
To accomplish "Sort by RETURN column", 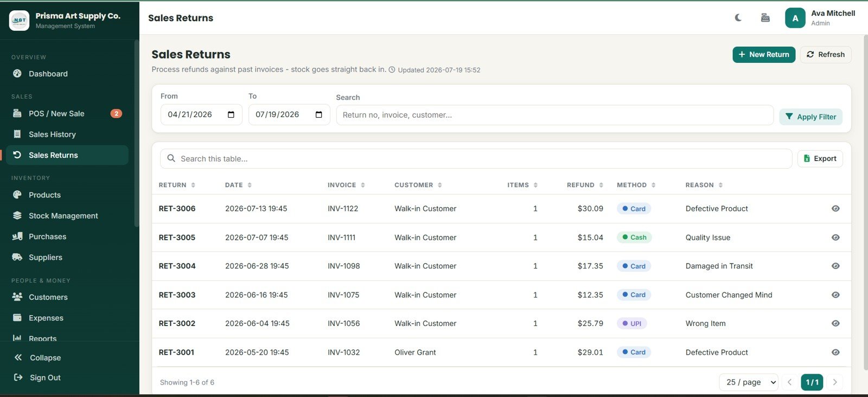I will (177, 185).
